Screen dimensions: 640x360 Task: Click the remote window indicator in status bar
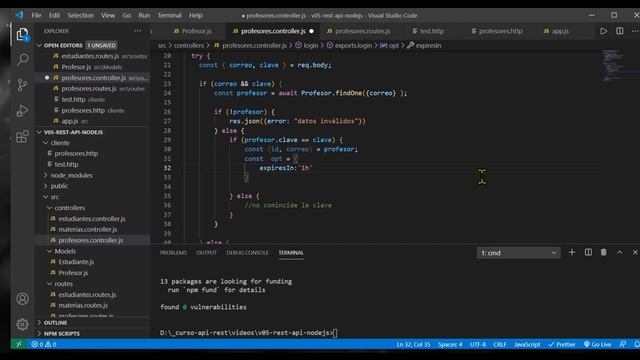pyautogui.click(x=19, y=344)
